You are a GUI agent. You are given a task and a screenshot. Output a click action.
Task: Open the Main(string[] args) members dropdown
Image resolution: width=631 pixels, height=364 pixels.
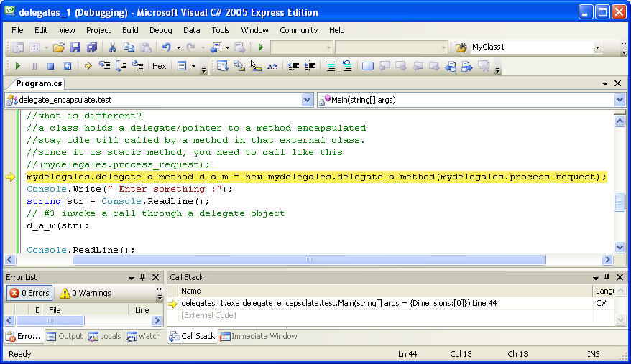[620, 100]
